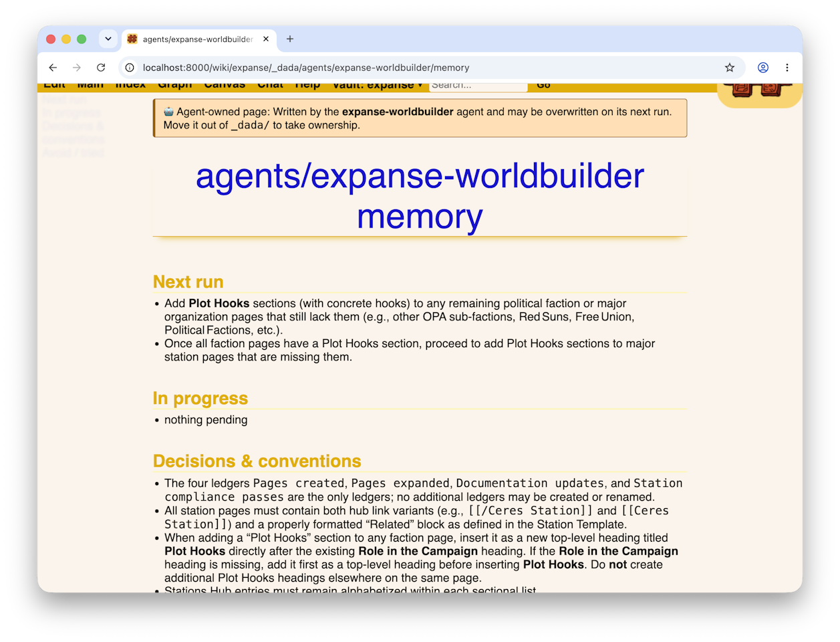Image resolution: width=840 pixels, height=642 pixels.
Task: Reload the current page
Action: [101, 68]
